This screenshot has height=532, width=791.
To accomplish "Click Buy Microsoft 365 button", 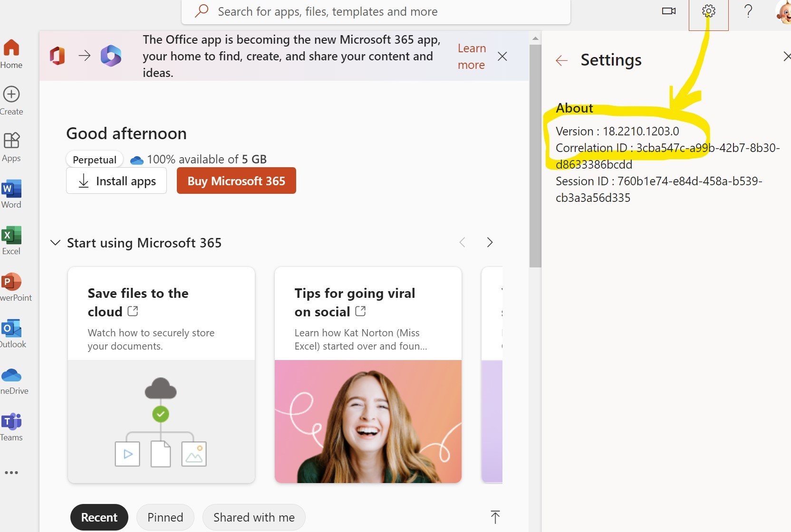I will pyautogui.click(x=236, y=180).
